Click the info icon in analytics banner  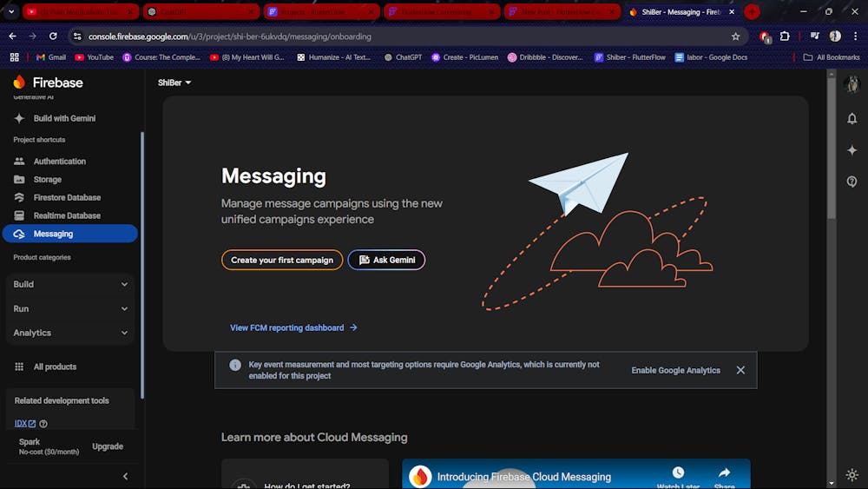click(235, 365)
